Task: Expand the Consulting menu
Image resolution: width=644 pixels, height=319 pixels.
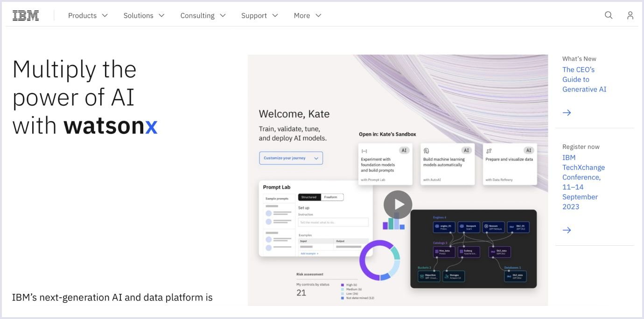Action: click(203, 15)
